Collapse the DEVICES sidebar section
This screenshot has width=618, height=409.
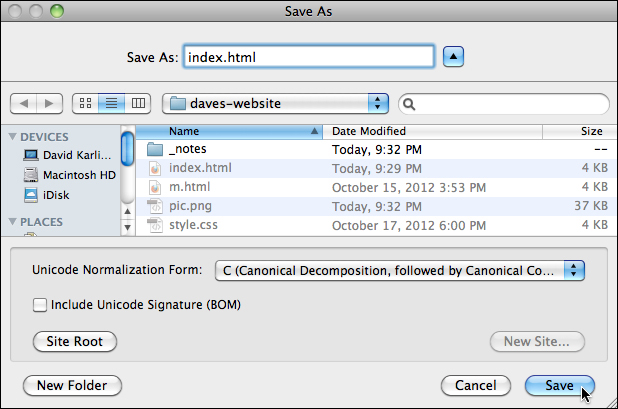(12, 137)
